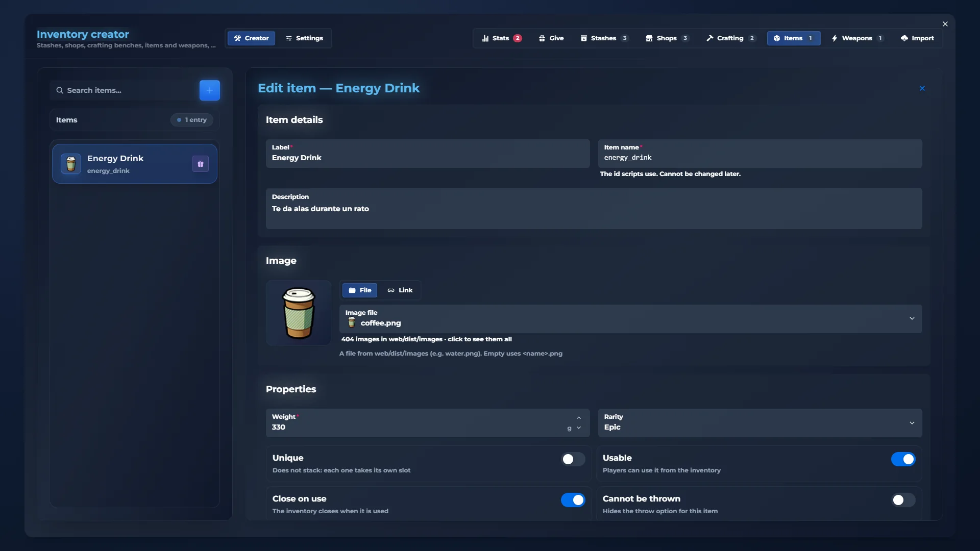Choose the Link image source
980x551 pixels.
400,290
